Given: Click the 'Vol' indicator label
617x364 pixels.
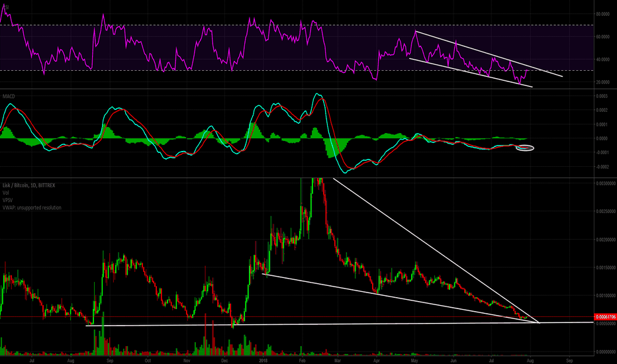Looking at the screenshot, I should point(5,193).
